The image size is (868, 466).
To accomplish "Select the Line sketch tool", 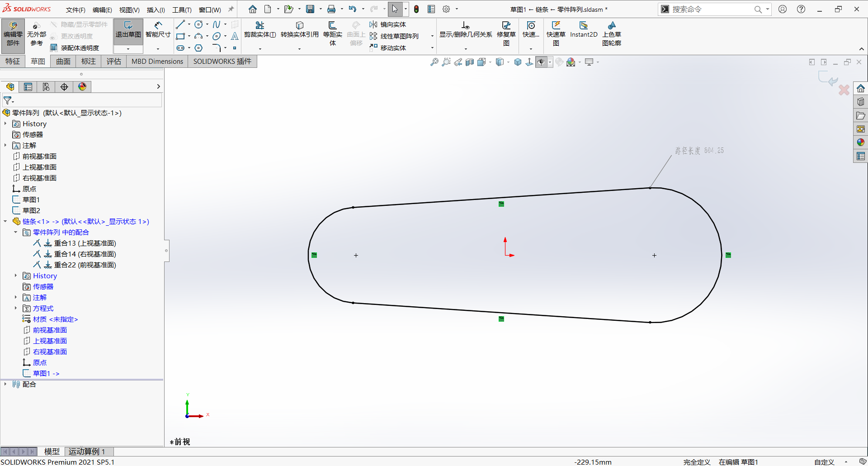I will [x=180, y=24].
